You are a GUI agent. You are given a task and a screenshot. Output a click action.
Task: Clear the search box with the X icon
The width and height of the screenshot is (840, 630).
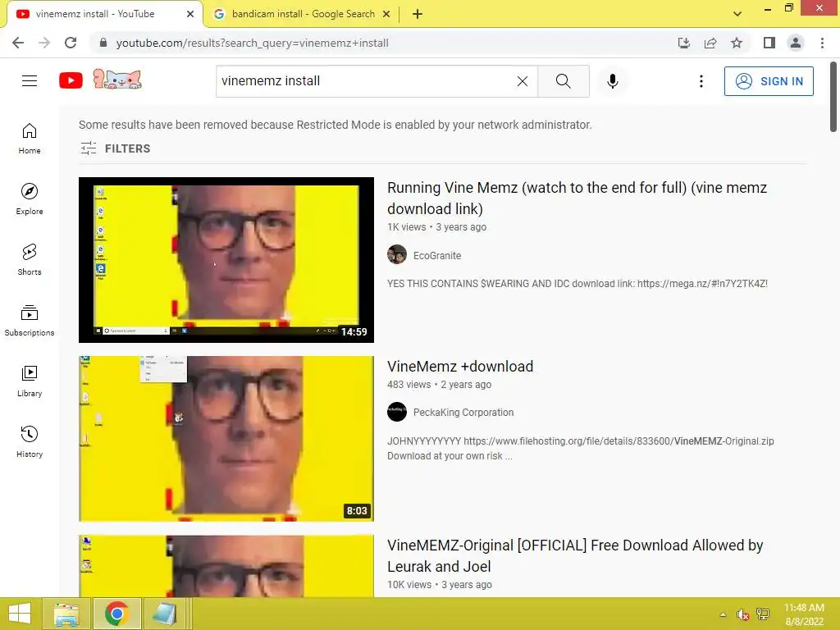coord(523,81)
